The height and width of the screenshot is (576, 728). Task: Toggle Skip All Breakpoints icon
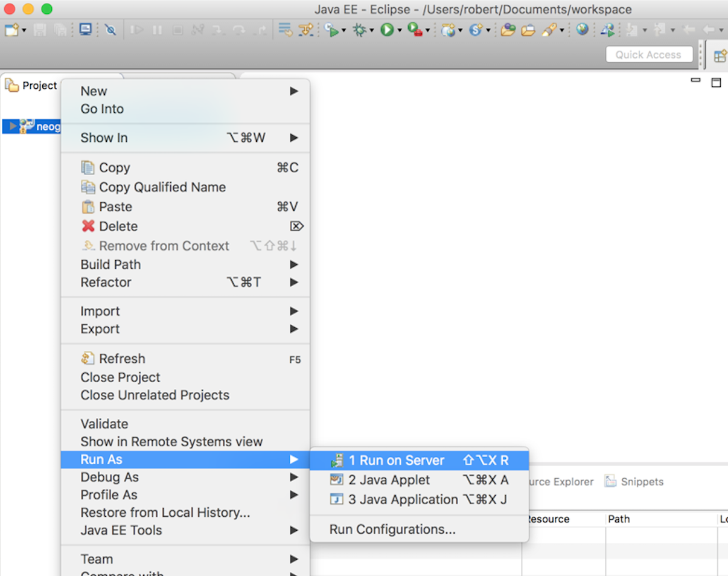(x=110, y=30)
